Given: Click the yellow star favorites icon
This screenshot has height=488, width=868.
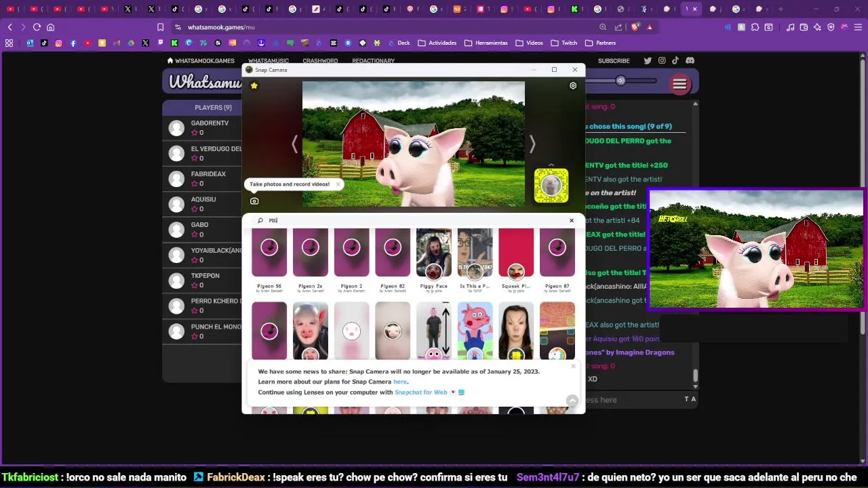Looking at the screenshot, I should click(254, 85).
